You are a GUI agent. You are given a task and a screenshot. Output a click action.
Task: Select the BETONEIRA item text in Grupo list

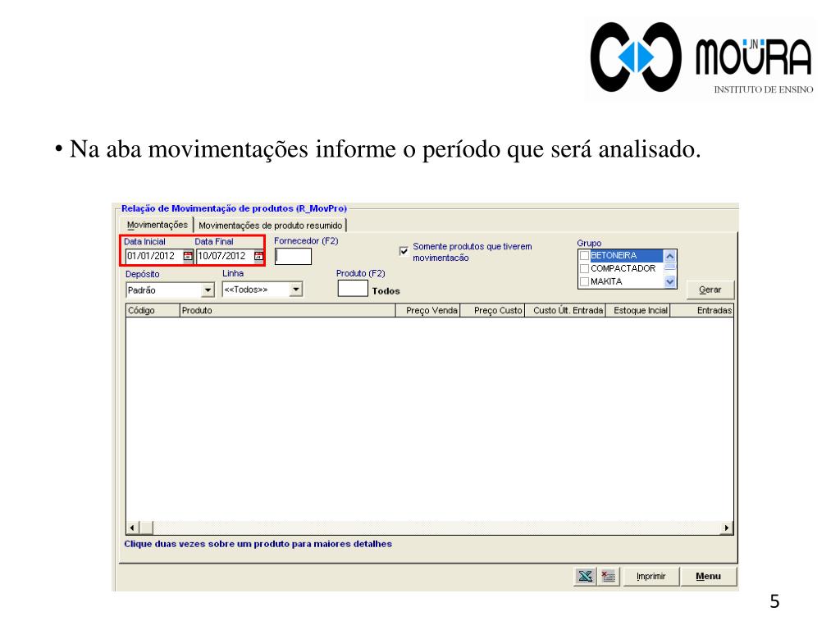coord(614,256)
